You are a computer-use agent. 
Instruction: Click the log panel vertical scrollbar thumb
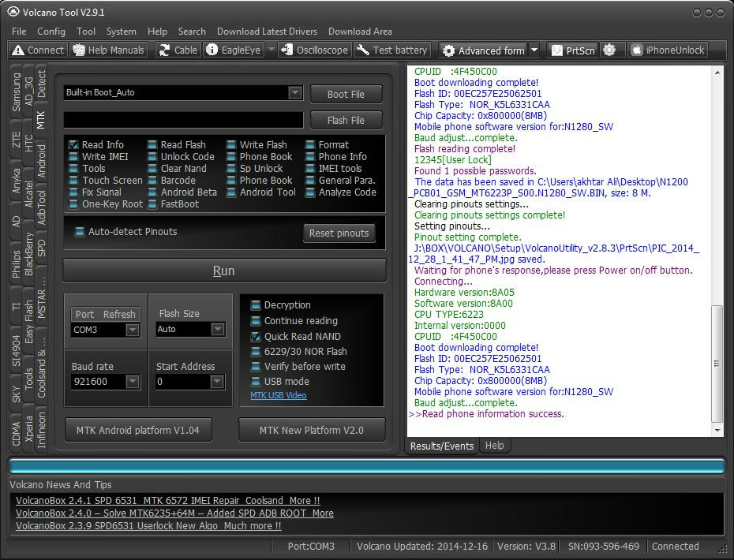[717, 363]
